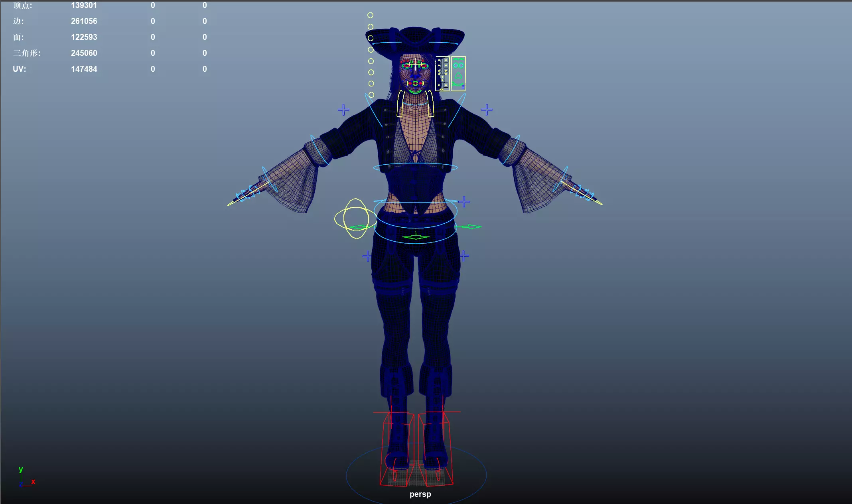Select the cyan eye circles in face picker panel
Screen dimensions: 852x504
458,65
